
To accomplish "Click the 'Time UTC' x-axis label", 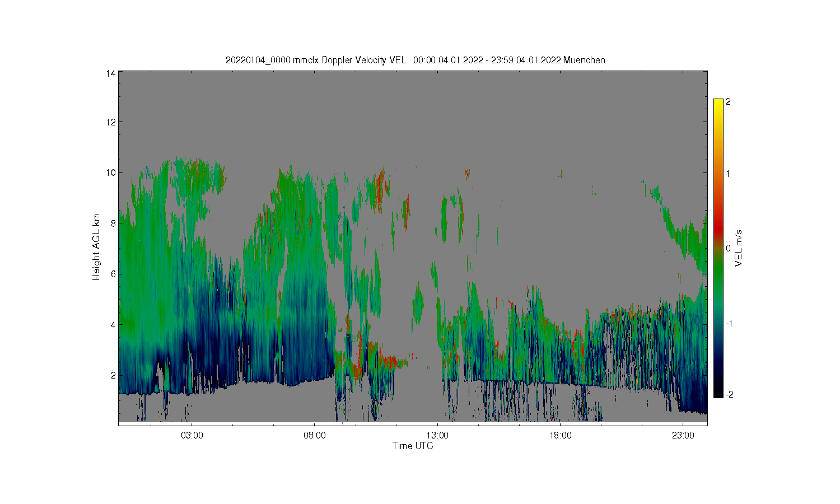I will [x=413, y=446].
